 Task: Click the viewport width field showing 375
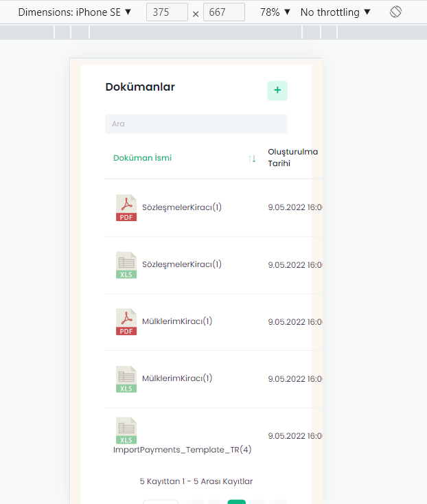tap(167, 12)
